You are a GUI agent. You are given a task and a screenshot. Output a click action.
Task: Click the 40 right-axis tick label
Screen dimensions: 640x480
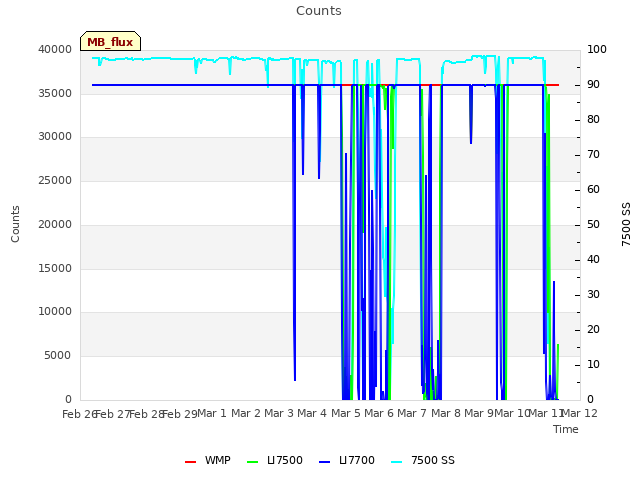pyautogui.click(x=593, y=260)
